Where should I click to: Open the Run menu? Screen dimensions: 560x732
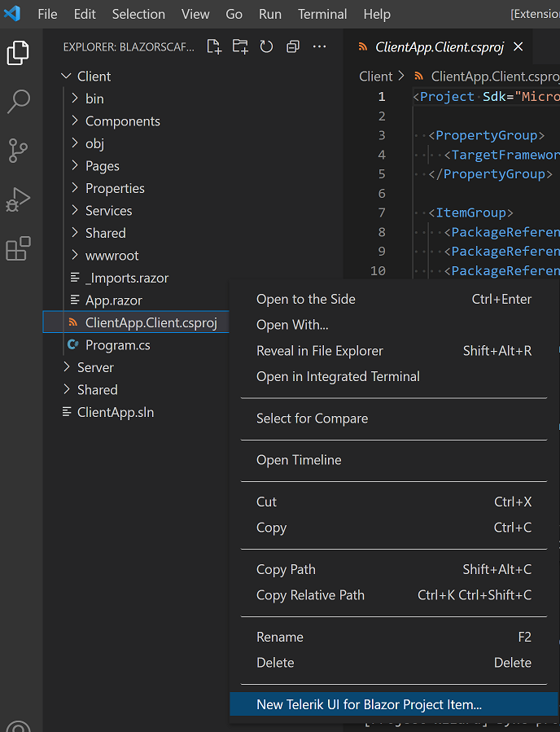270,14
